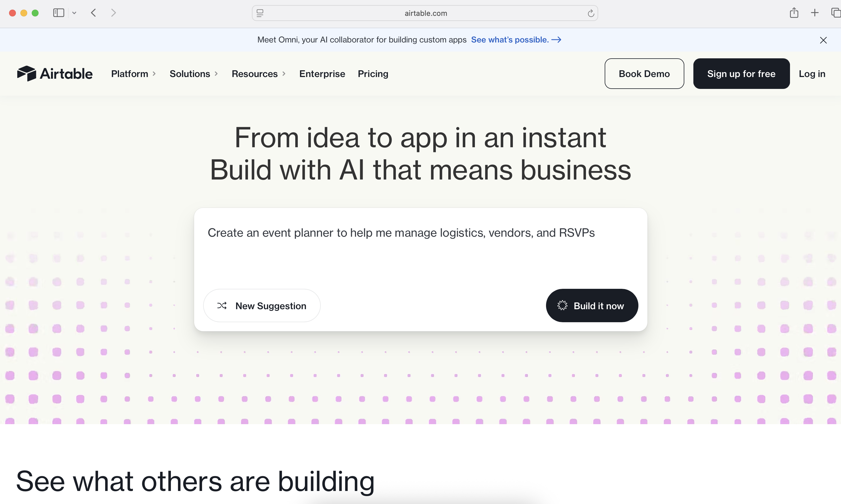
Task: Go back using Safari's back arrow
Action: click(94, 13)
